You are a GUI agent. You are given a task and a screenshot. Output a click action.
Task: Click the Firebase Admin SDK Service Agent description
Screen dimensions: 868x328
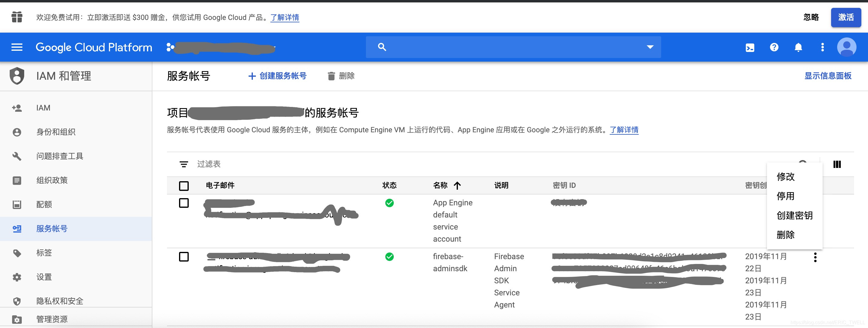(509, 281)
